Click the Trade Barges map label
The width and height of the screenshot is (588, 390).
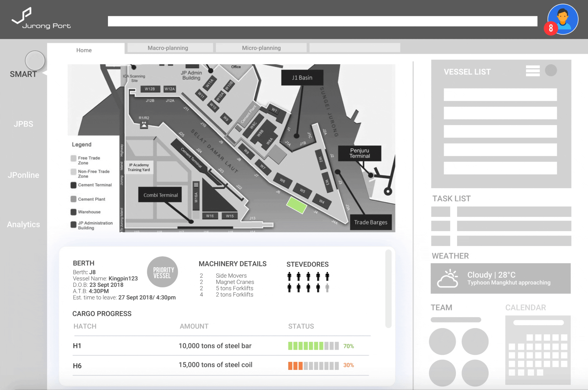371,222
